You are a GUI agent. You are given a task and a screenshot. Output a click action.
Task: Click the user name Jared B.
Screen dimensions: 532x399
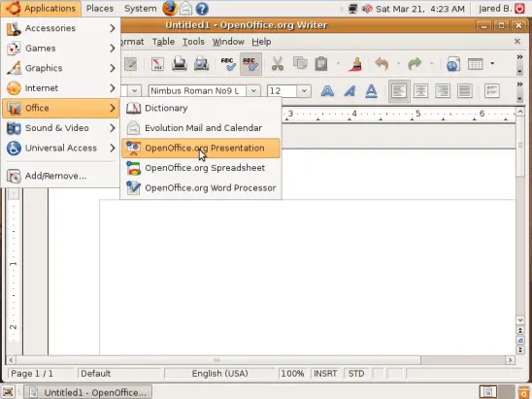(x=495, y=9)
